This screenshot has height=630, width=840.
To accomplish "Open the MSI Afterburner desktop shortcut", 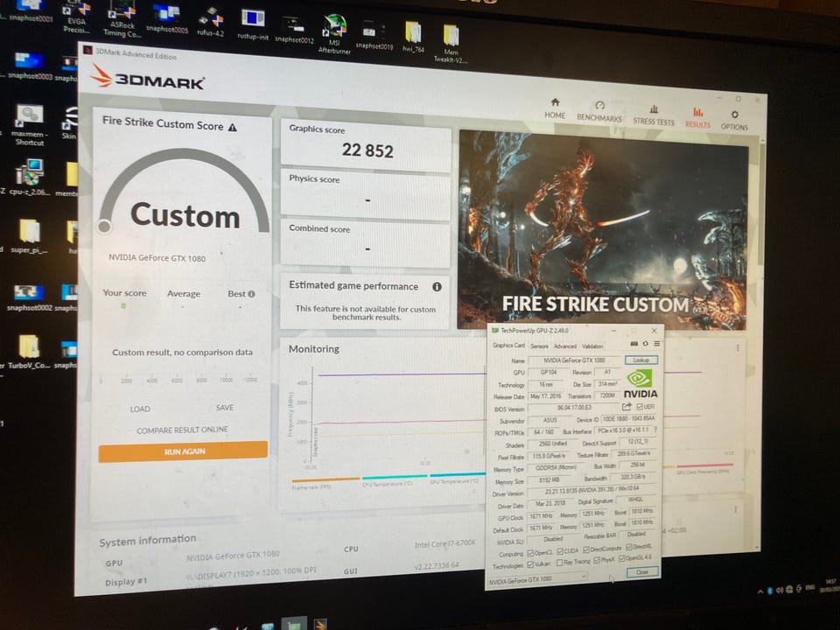I will point(334,33).
